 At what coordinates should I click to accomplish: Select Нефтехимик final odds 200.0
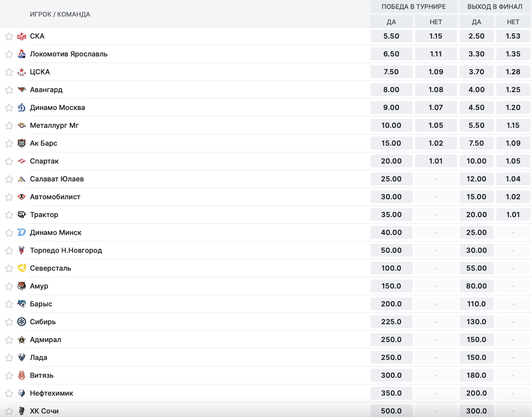click(477, 393)
